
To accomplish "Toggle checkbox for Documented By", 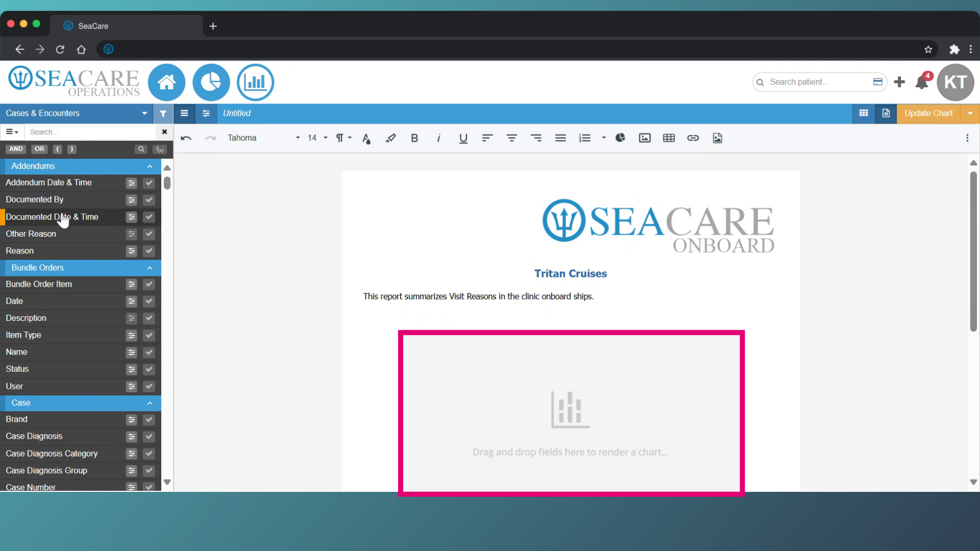I will click(x=149, y=200).
